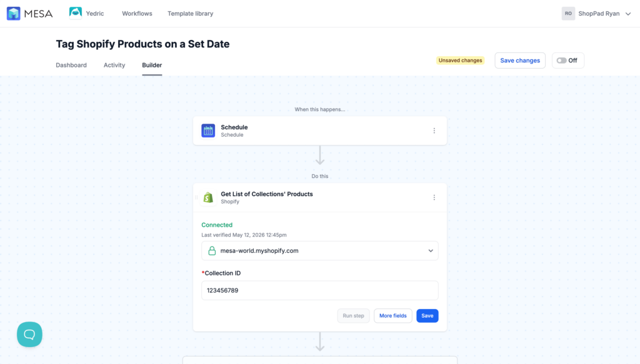Click the blue Save button
Viewport: 640px width, 364px height.
tap(427, 315)
